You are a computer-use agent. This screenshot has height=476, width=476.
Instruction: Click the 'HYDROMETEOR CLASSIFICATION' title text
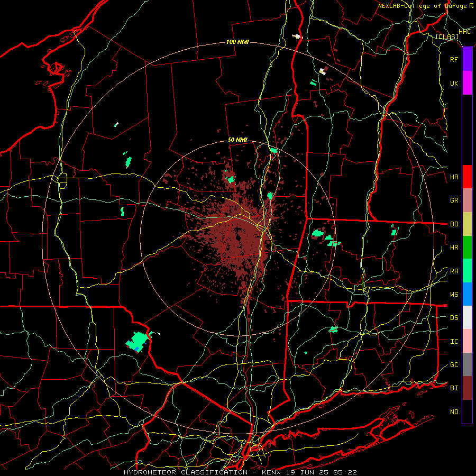pyautogui.click(x=186, y=472)
